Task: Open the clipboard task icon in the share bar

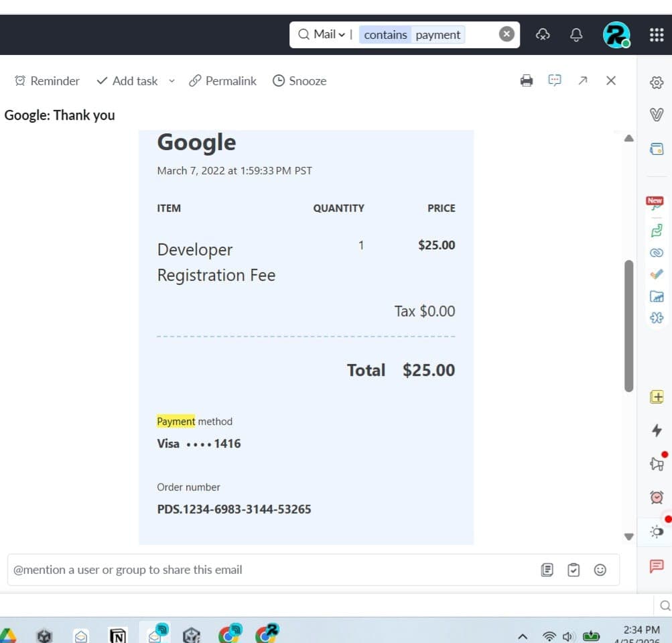Action: click(x=574, y=570)
